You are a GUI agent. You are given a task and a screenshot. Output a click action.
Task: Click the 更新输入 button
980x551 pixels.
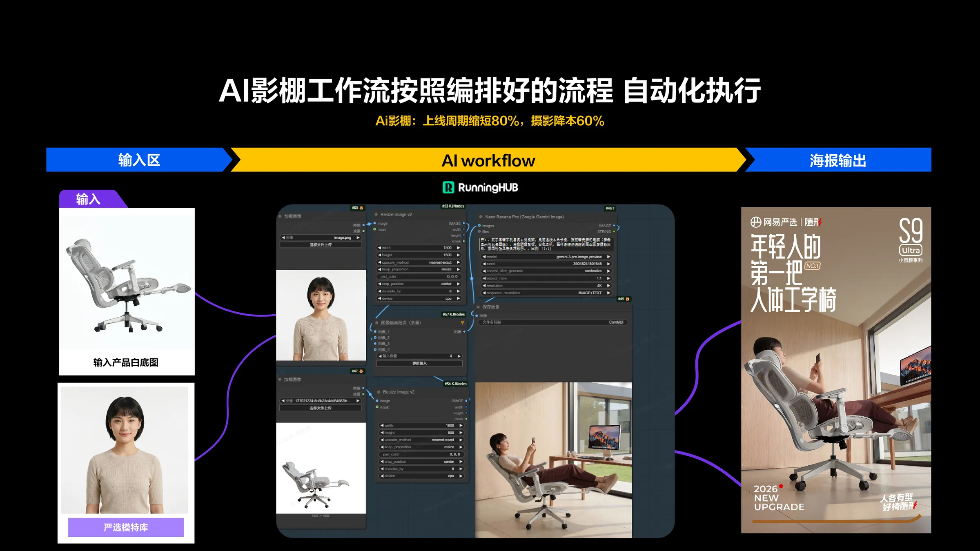tap(419, 363)
